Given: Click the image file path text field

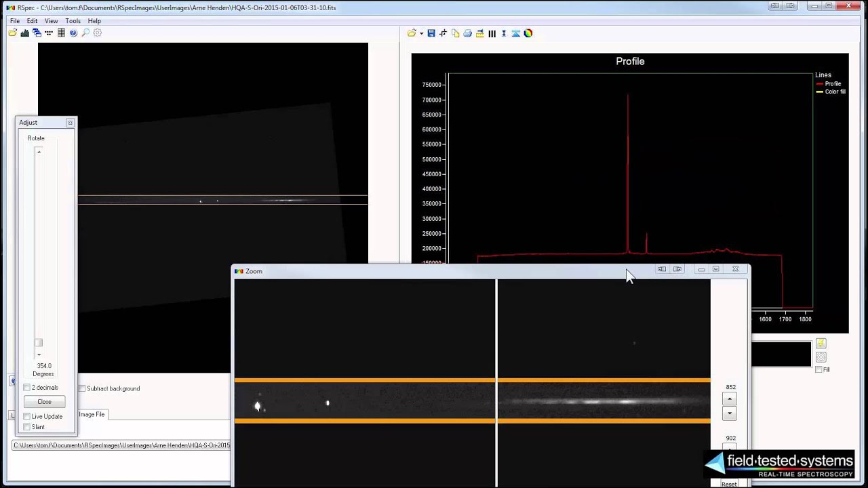Looking at the screenshot, I should (x=121, y=445).
